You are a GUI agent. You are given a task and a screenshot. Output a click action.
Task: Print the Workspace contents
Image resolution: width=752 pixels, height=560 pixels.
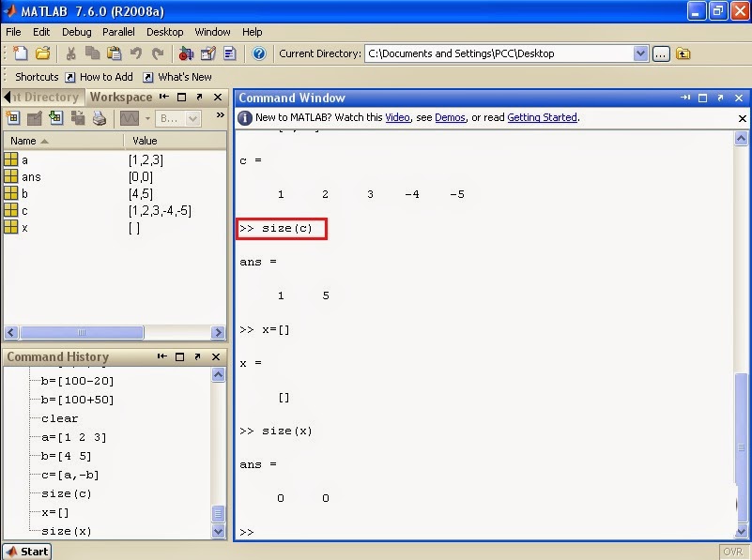(x=99, y=119)
